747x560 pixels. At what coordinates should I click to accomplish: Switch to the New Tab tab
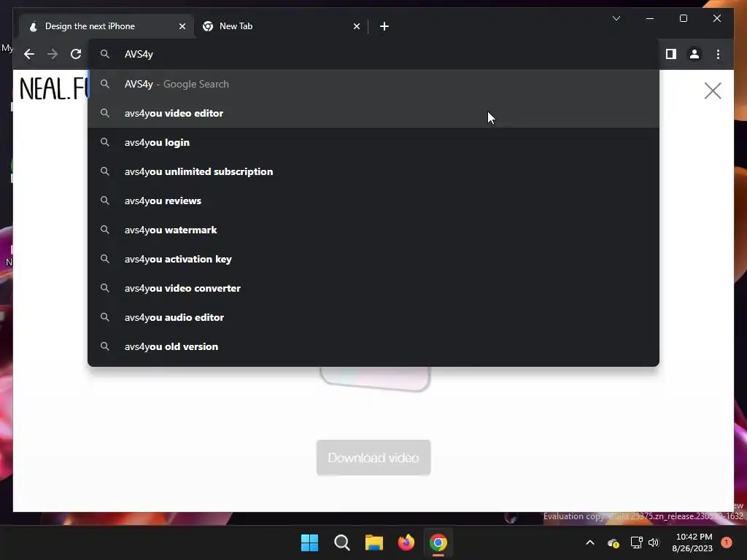(x=281, y=26)
